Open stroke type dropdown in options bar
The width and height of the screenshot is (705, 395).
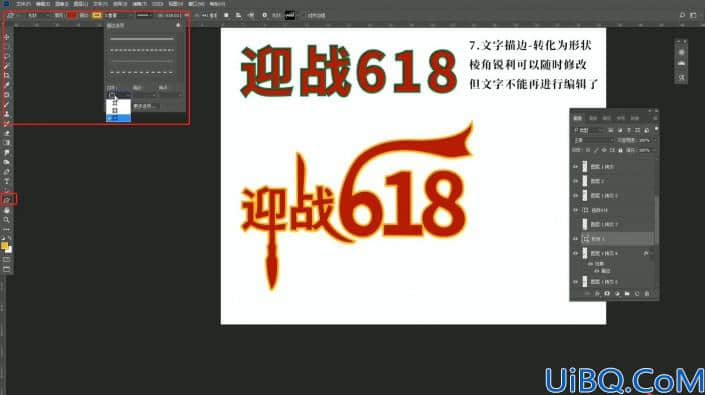(144, 15)
